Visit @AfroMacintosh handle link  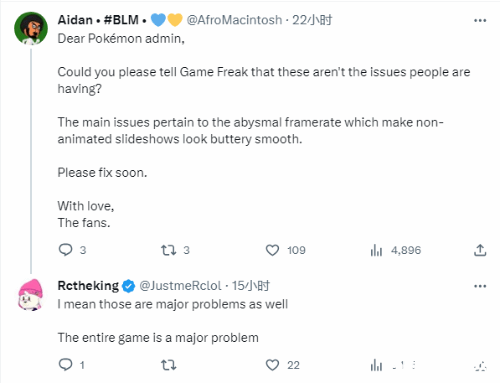[x=234, y=20]
